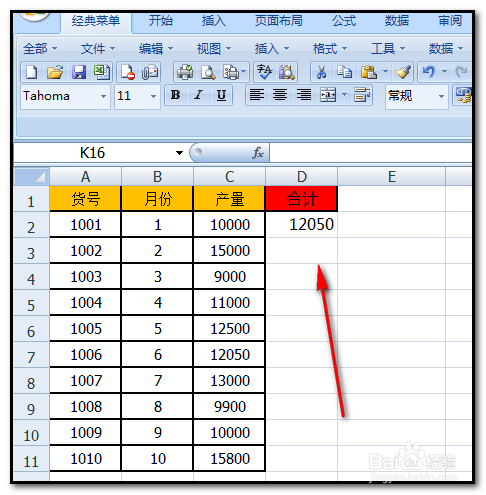Merge and center cells icon

328,95
